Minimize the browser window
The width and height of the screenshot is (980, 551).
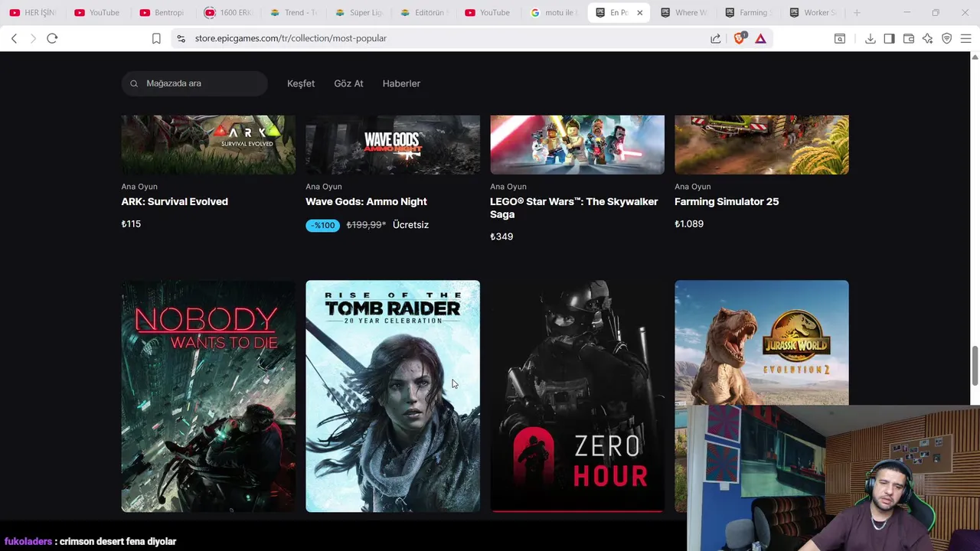tap(906, 12)
